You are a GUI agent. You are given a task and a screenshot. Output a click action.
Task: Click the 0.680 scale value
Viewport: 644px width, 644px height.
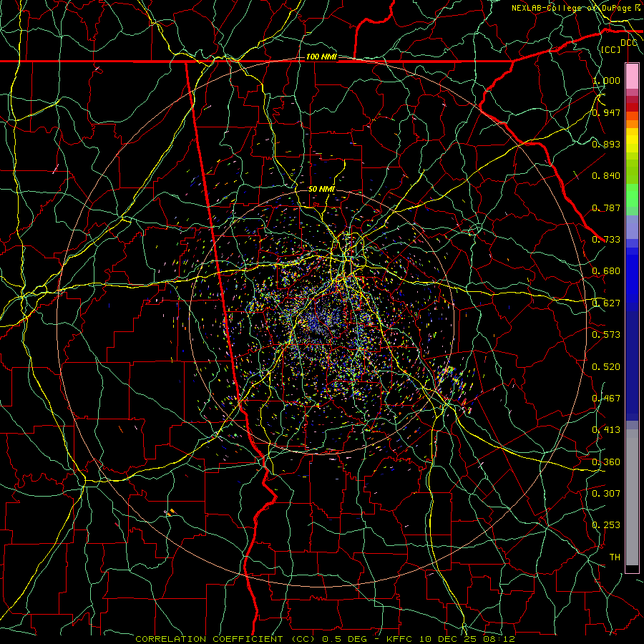click(x=606, y=271)
